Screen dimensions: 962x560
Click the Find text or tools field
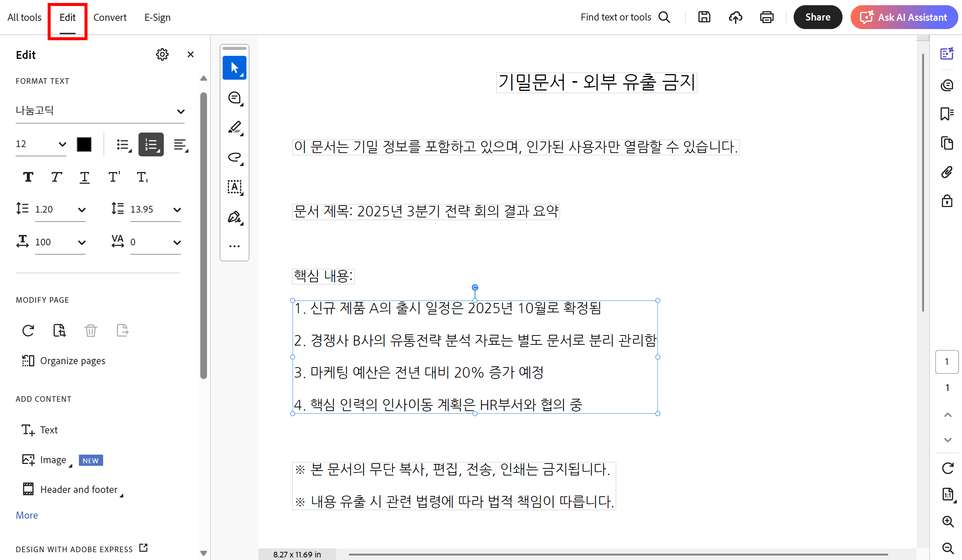pos(616,17)
